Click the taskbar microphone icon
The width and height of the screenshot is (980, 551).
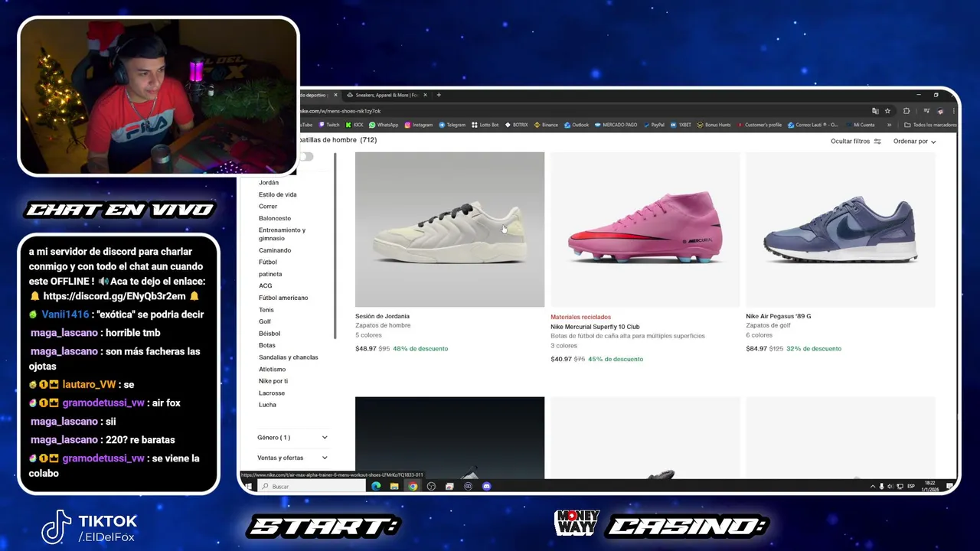(881, 486)
